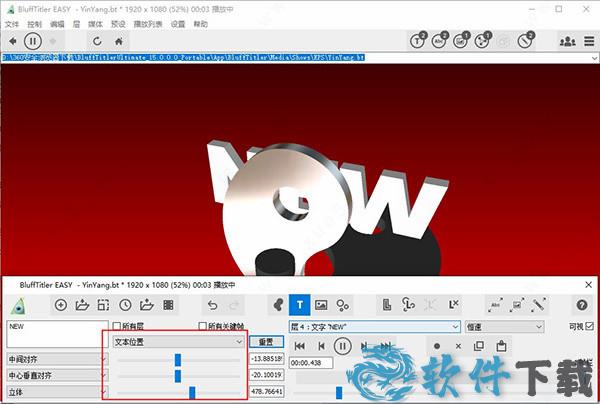Click the clock icon in the layer toolbar
Screen dimensions: 600x404
pos(125,304)
